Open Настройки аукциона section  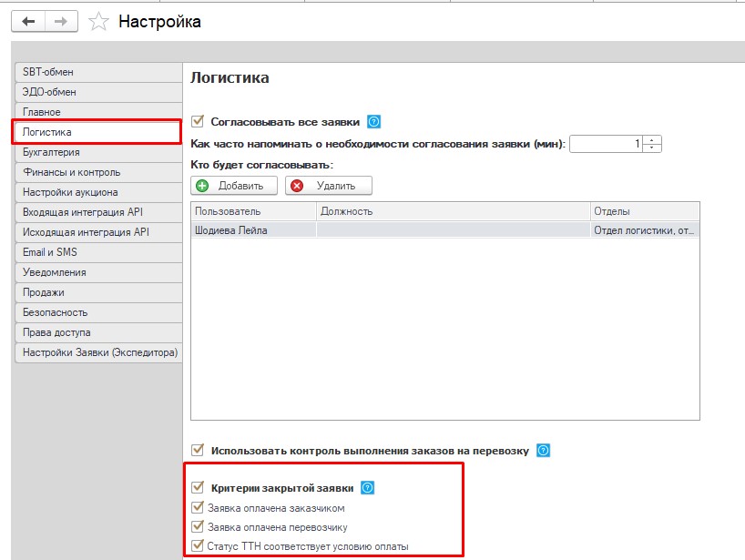(x=99, y=192)
